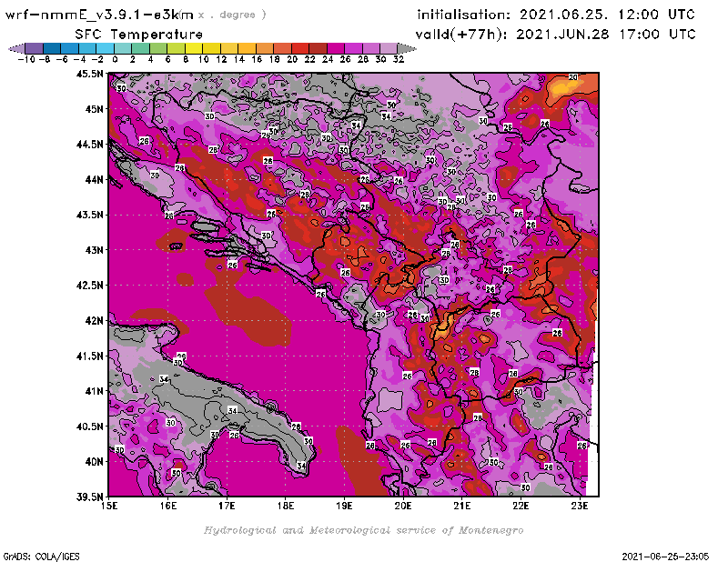Pick the green swatch between 4 and 6
This screenshot has width=728, height=562.
point(158,47)
